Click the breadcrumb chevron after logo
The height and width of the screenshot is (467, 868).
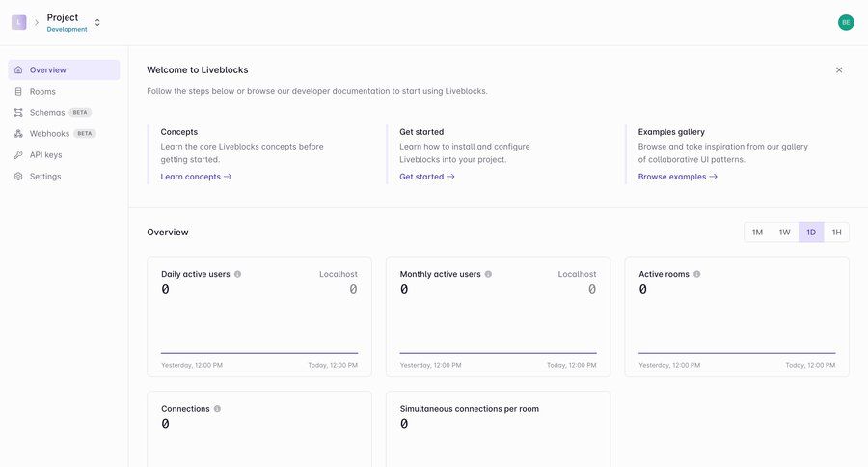click(x=37, y=23)
